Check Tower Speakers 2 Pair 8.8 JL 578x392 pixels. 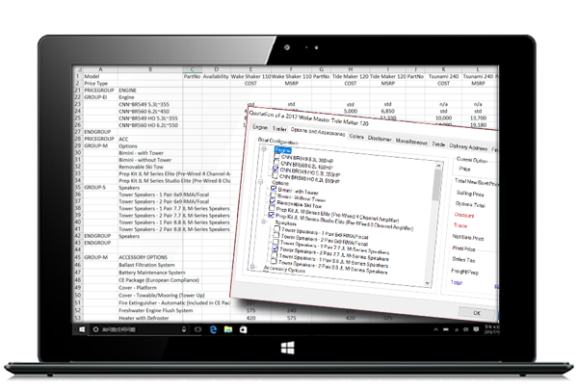(x=274, y=261)
